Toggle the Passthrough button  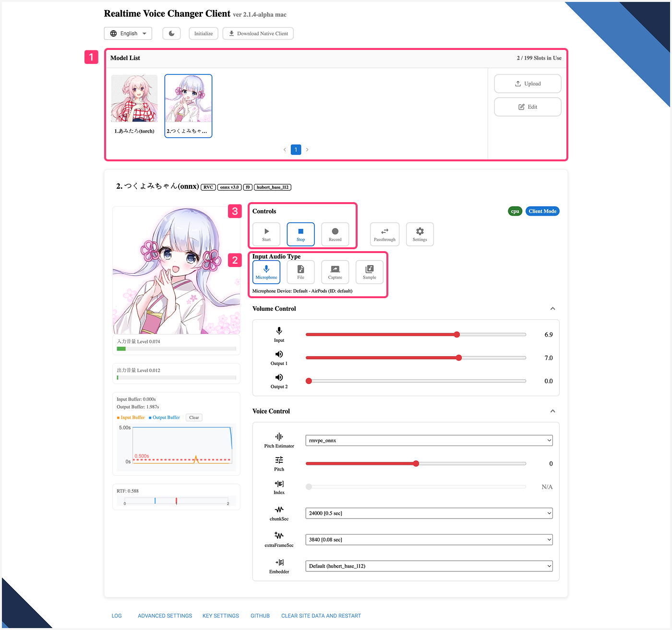[384, 234]
